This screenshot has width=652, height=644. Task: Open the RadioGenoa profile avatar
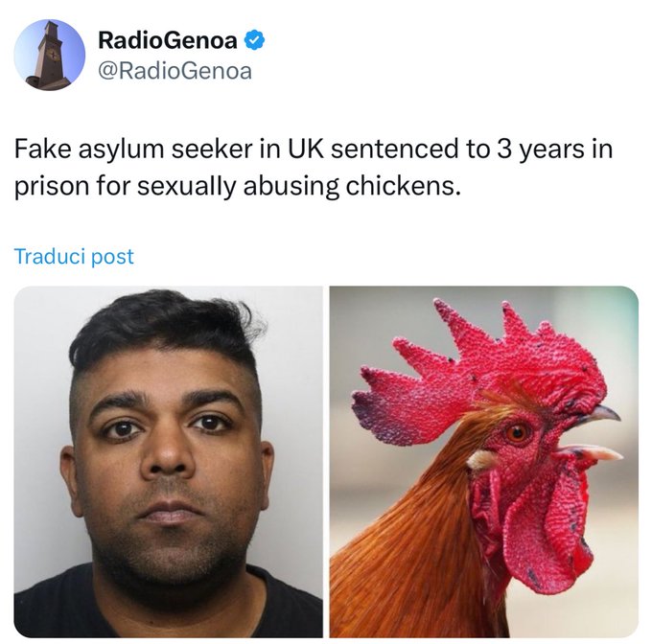(50, 55)
